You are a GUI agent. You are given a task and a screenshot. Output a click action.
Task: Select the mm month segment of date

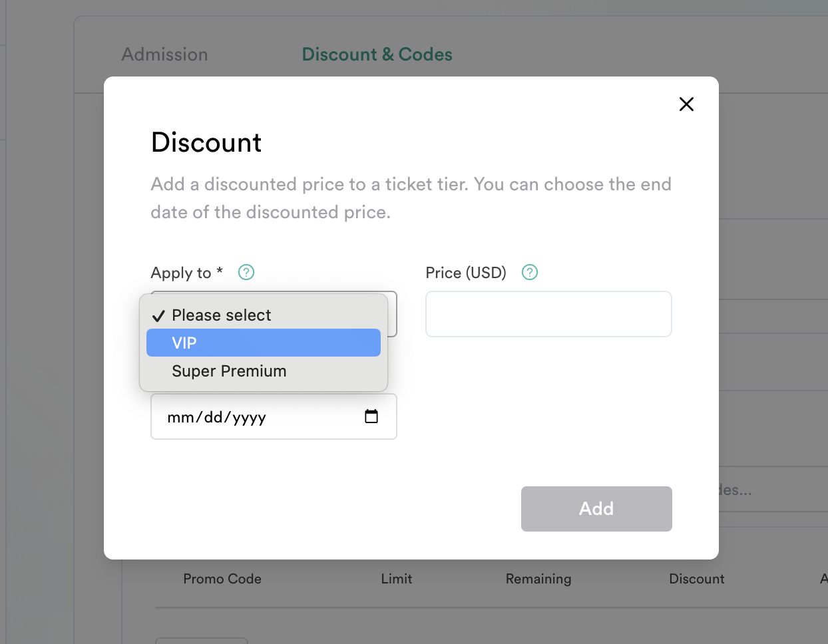point(180,417)
